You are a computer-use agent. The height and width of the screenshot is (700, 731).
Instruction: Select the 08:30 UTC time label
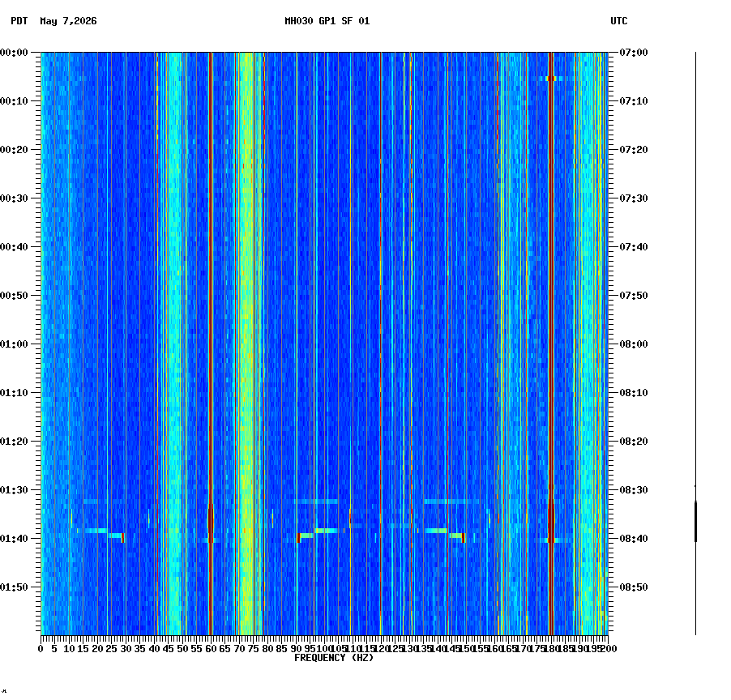(x=634, y=490)
